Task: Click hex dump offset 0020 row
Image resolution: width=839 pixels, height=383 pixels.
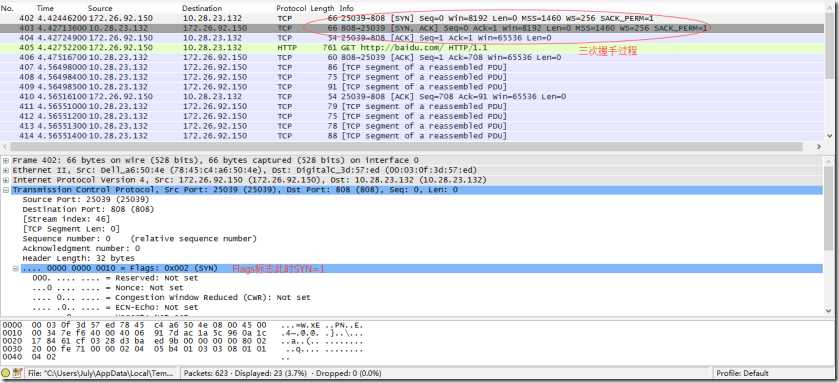Action: pos(182,341)
